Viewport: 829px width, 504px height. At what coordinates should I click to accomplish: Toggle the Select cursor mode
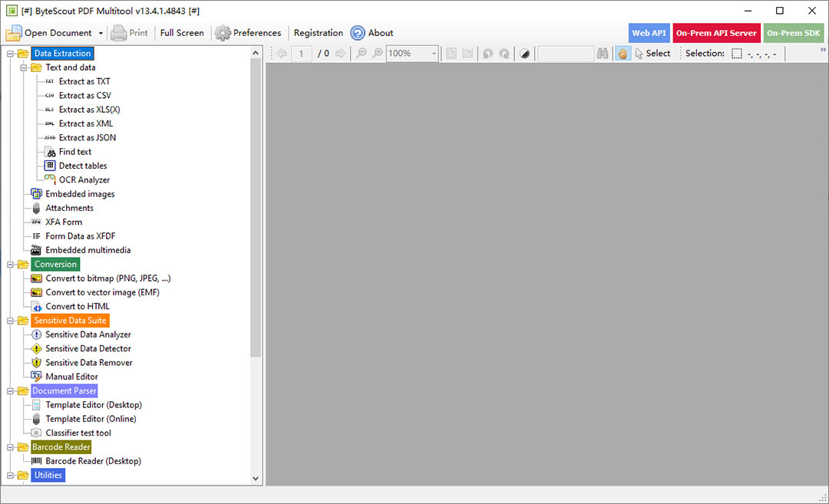(652, 54)
